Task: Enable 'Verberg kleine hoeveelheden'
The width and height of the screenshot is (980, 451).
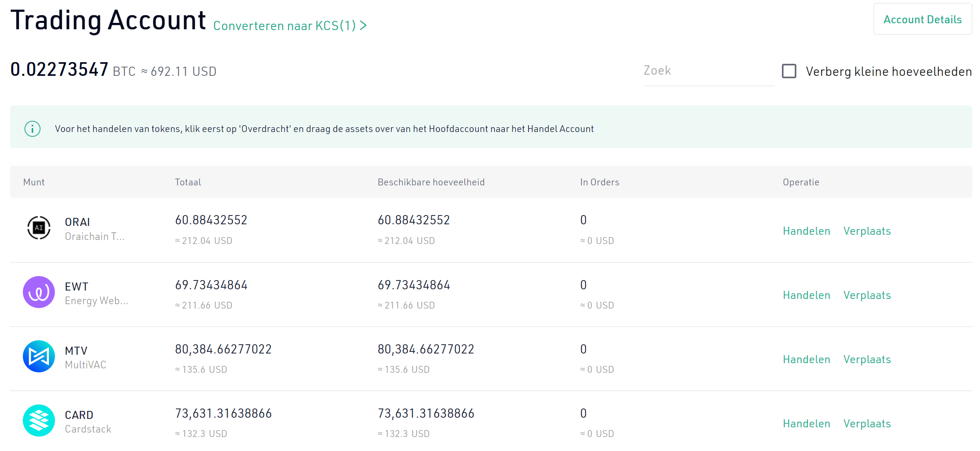Action: click(x=789, y=71)
